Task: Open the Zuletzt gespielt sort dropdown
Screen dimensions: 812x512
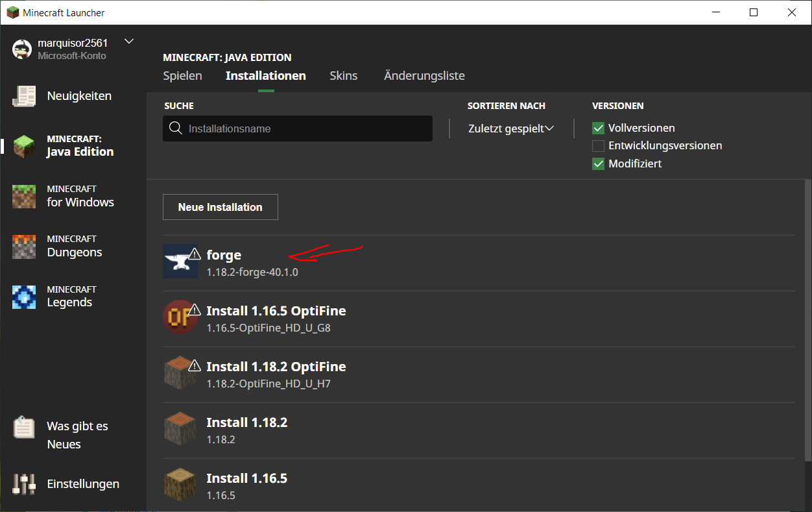Action: pyautogui.click(x=511, y=128)
